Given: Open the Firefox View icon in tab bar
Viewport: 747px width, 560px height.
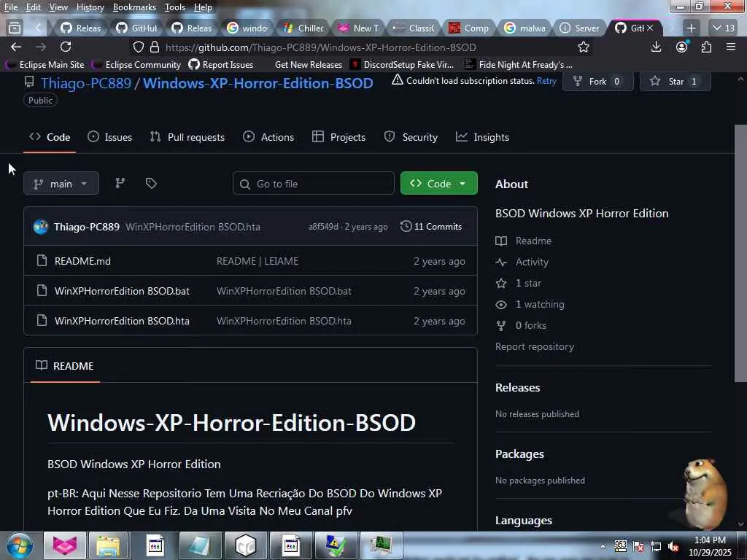Looking at the screenshot, I should tap(15, 28).
